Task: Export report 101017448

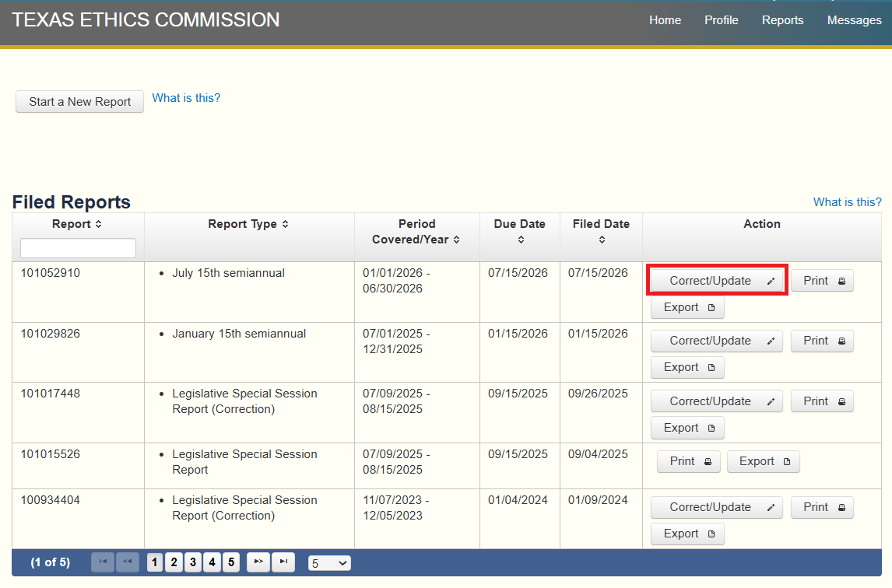Action: click(x=687, y=428)
